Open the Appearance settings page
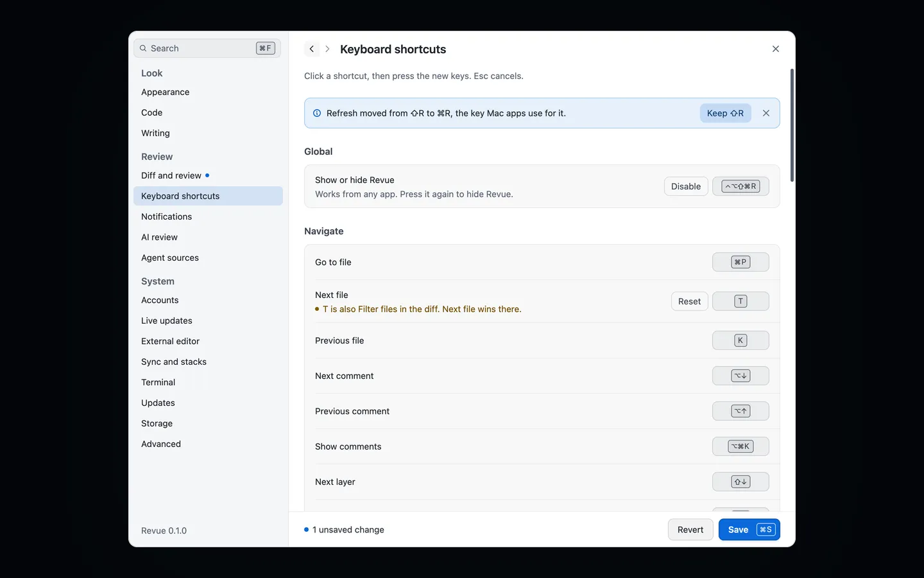 click(x=208, y=92)
